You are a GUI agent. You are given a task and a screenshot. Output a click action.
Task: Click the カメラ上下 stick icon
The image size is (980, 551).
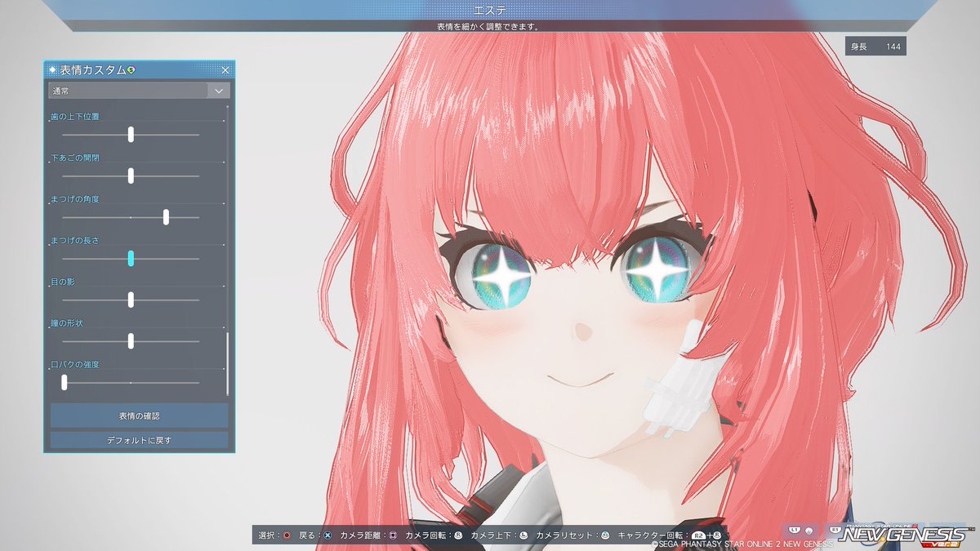(x=523, y=535)
